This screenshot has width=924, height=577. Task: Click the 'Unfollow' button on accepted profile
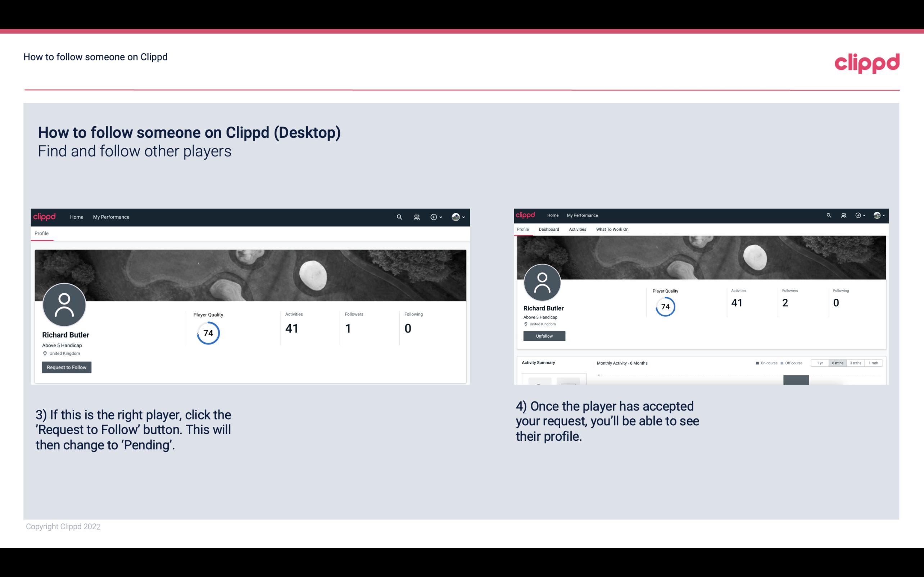tap(544, 336)
